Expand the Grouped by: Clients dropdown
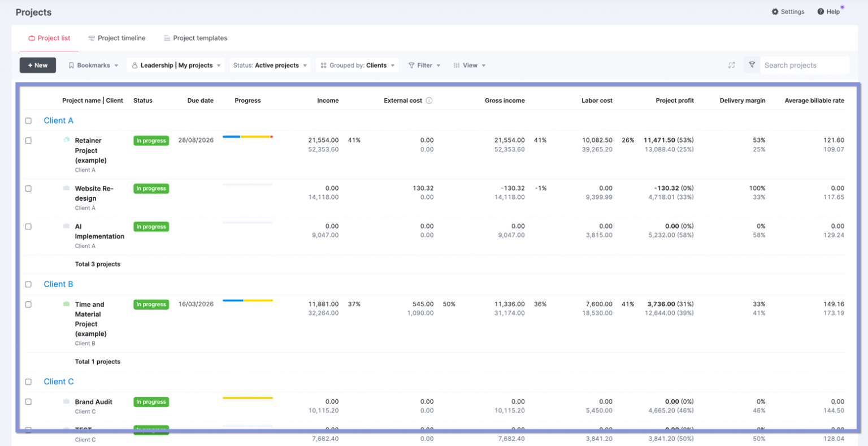The image size is (868, 446). point(357,65)
